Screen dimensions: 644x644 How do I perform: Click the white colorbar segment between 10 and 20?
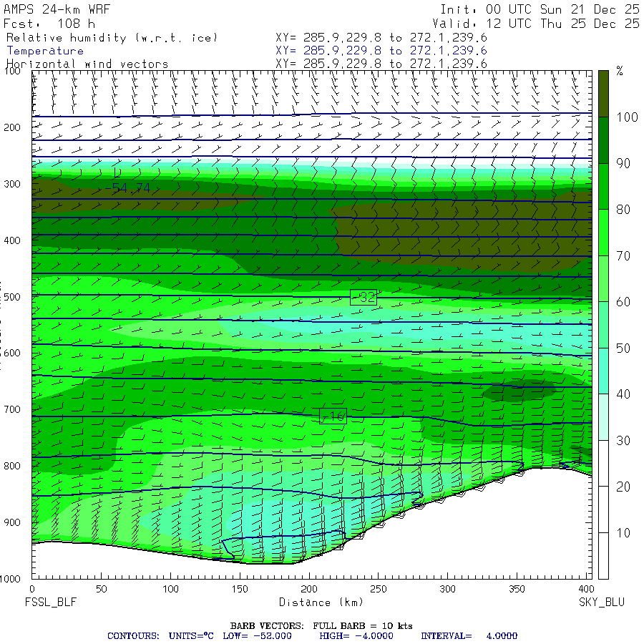point(603,509)
